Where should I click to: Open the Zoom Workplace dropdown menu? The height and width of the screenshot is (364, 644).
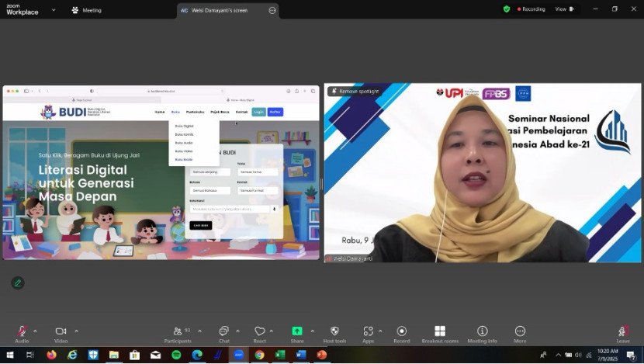(53, 10)
